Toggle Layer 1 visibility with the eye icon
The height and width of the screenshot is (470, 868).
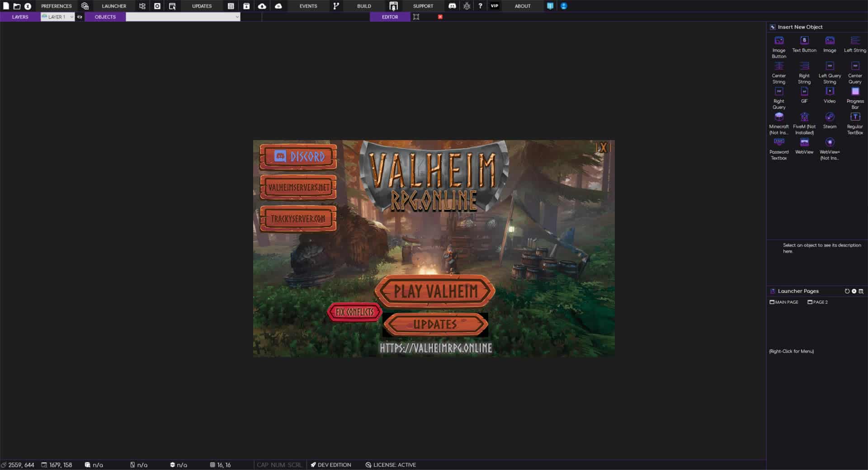(x=80, y=16)
